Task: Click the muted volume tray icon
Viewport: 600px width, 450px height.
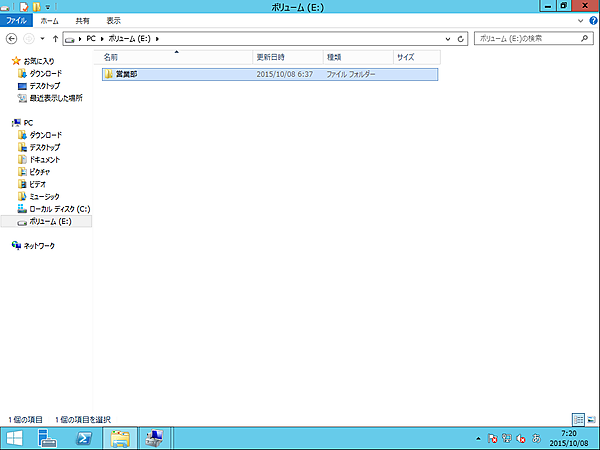Action: tap(521, 438)
